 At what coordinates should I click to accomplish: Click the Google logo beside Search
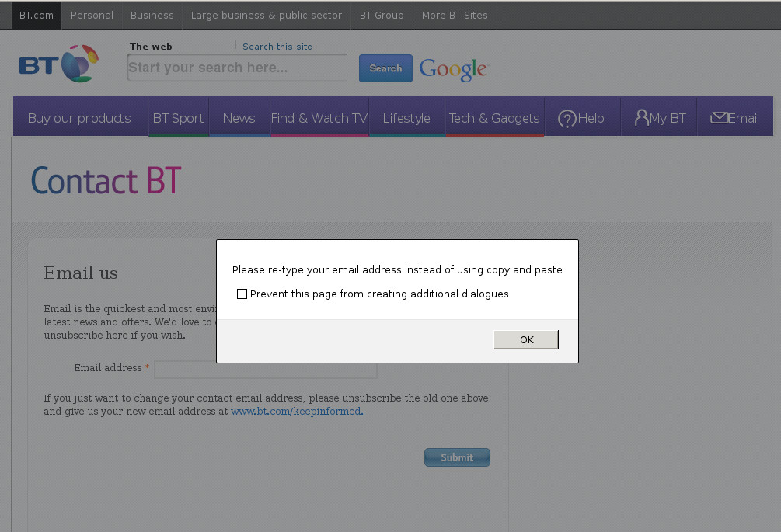coord(453,69)
